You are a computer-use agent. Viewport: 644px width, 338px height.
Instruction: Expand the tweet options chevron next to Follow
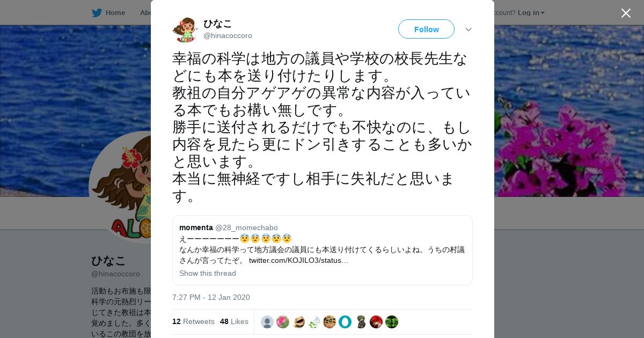click(x=469, y=30)
